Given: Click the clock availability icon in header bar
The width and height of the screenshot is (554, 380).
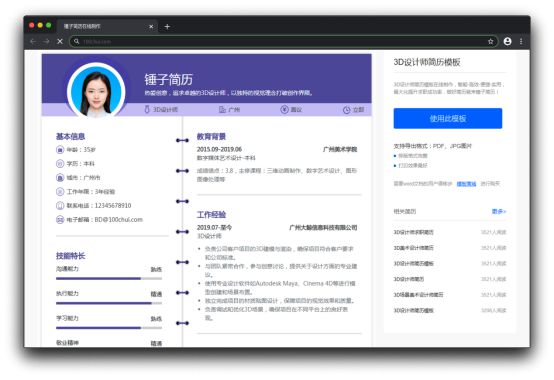Looking at the screenshot, I should [x=347, y=110].
